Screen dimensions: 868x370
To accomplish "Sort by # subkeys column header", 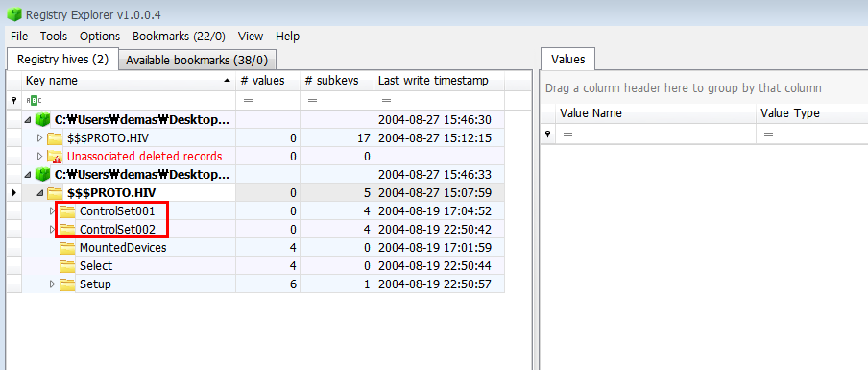I will pyautogui.click(x=337, y=81).
